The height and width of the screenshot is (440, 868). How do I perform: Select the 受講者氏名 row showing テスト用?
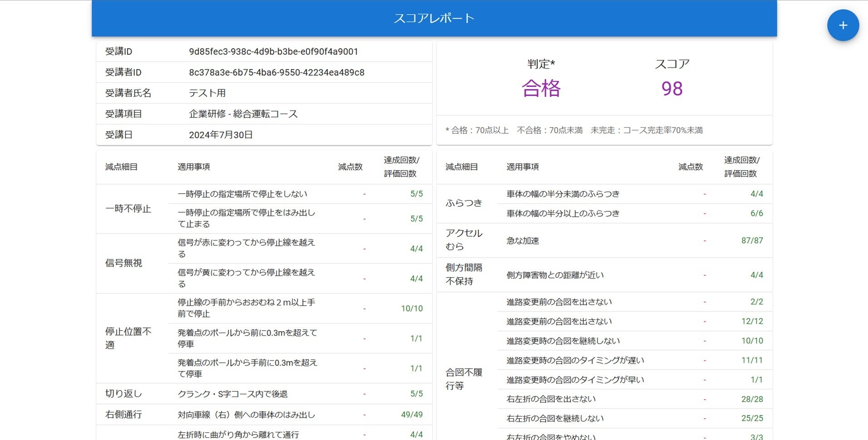pyautogui.click(x=207, y=93)
